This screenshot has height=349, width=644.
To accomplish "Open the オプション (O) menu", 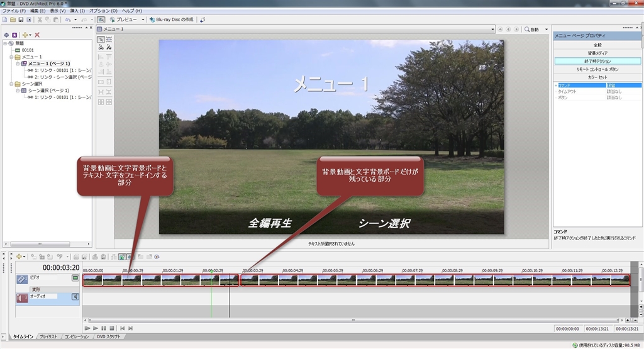I will [103, 11].
